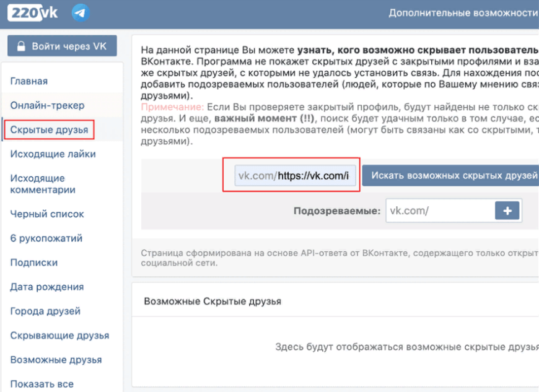Image resolution: width=539 pixels, height=392 pixels.
Task: Click the profile URL input field
Action: tap(295, 175)
